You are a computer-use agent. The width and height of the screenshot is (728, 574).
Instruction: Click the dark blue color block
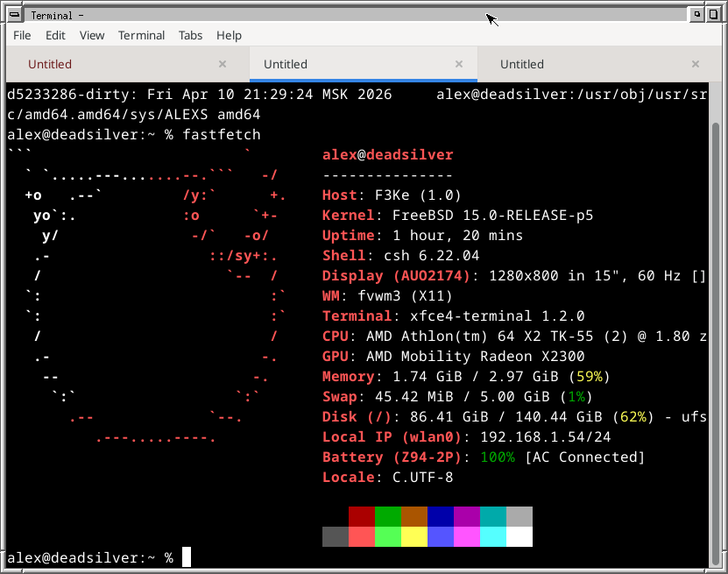[441, 516]
